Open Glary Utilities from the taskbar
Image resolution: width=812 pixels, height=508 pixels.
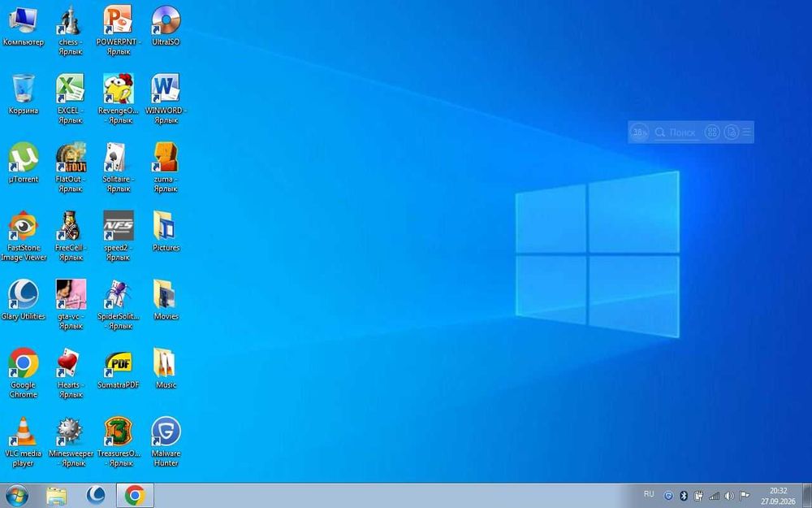coord(96,496)
